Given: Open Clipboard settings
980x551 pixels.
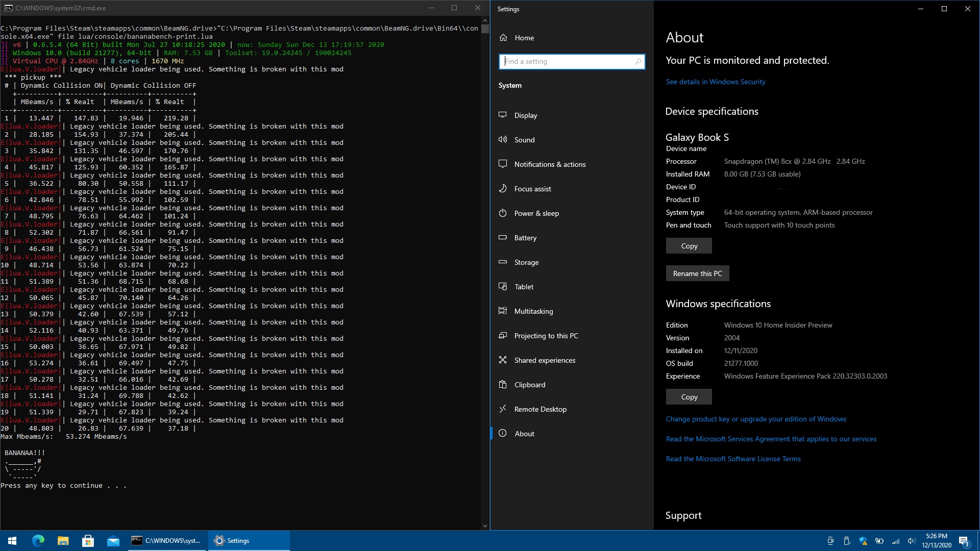Looking at the screenshot, I should tap(529, 385).
